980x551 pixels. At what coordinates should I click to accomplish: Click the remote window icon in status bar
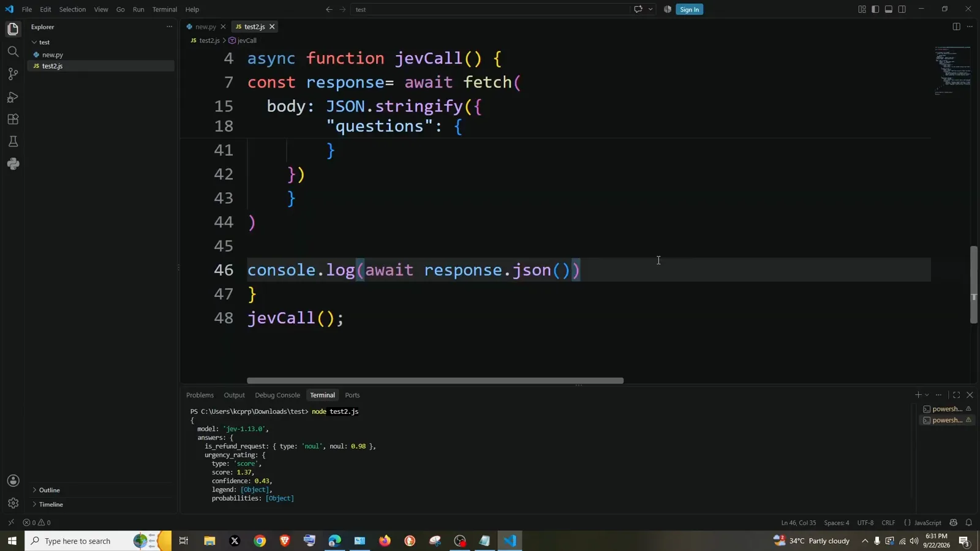(10, 523)
